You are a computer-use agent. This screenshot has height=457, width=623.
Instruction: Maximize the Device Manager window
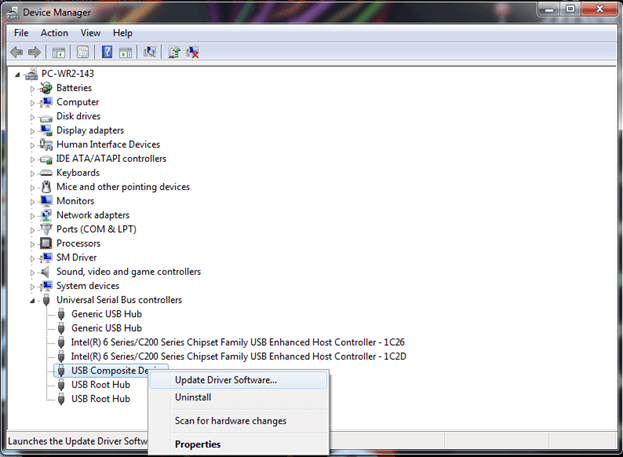571,9
